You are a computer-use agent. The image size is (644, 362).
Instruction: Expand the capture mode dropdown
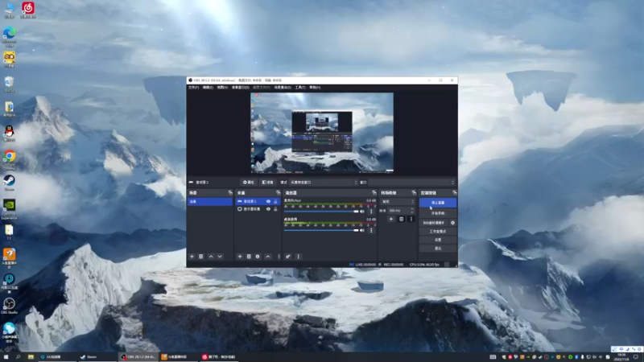(x=324, y=183)
